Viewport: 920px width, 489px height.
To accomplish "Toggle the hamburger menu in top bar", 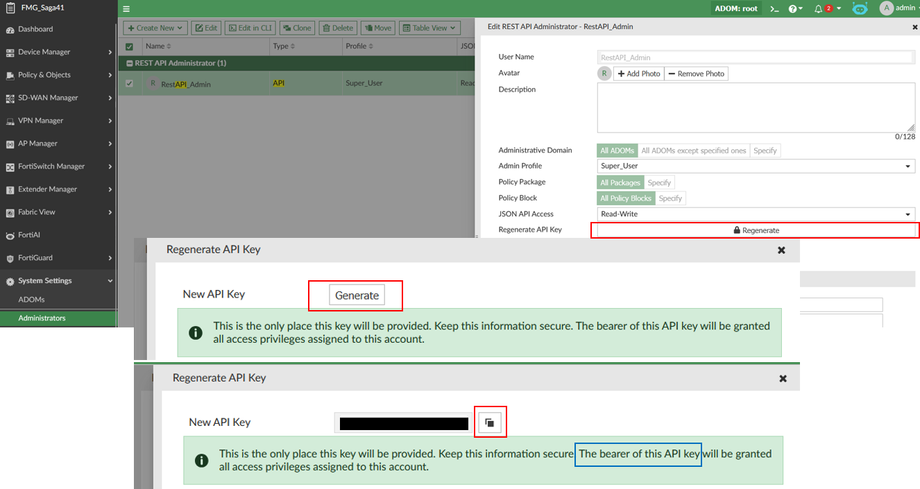I will tap(126, 9).
